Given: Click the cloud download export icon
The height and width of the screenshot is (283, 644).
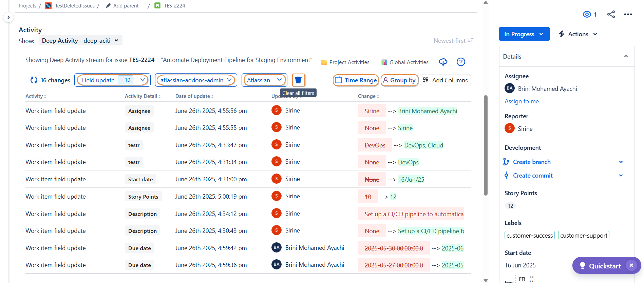Looking at the screenshot, I should (x=443, y=62).
